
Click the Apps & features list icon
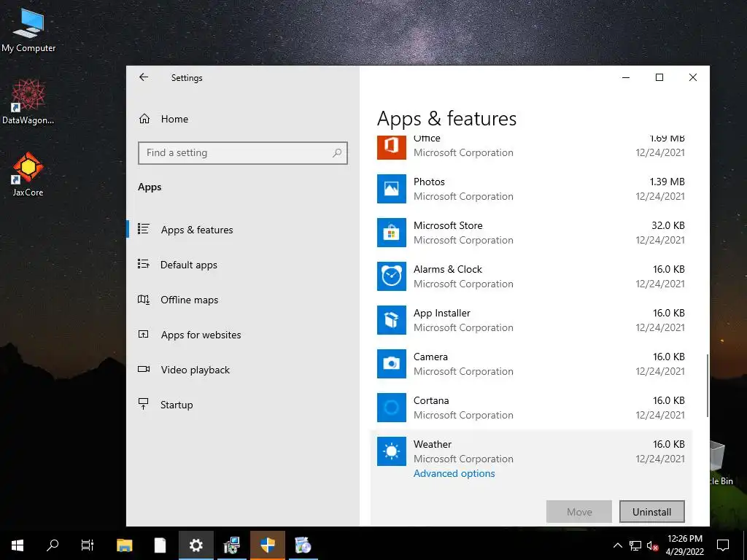point(144,229)
